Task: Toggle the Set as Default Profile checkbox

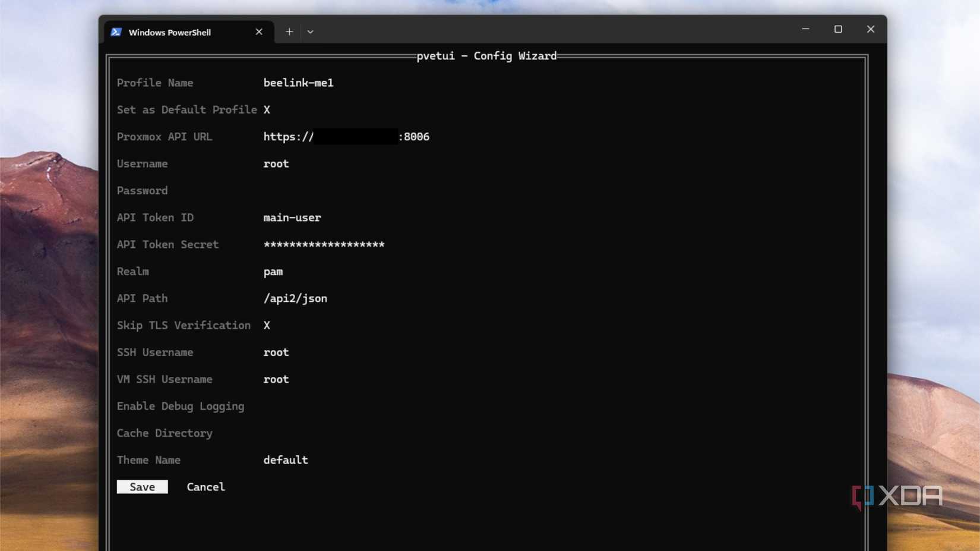Action: click(267, 110)
